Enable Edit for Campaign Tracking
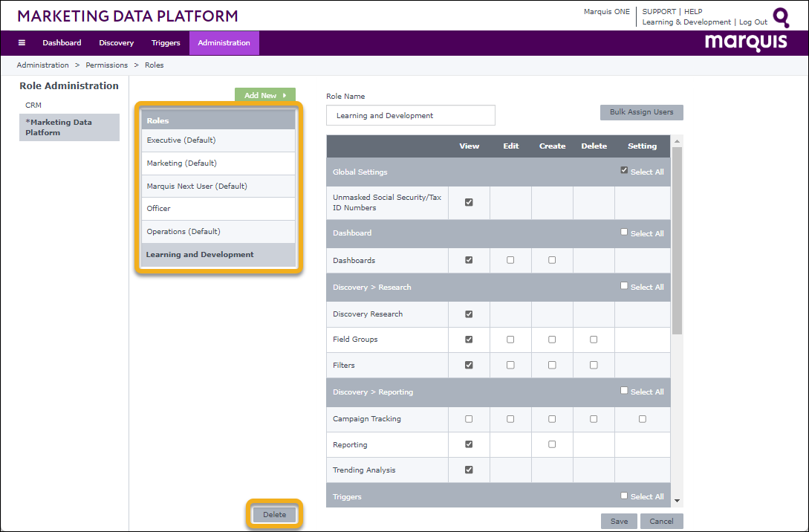The width and height of the screenshot is (809, 532). (510, 419)
